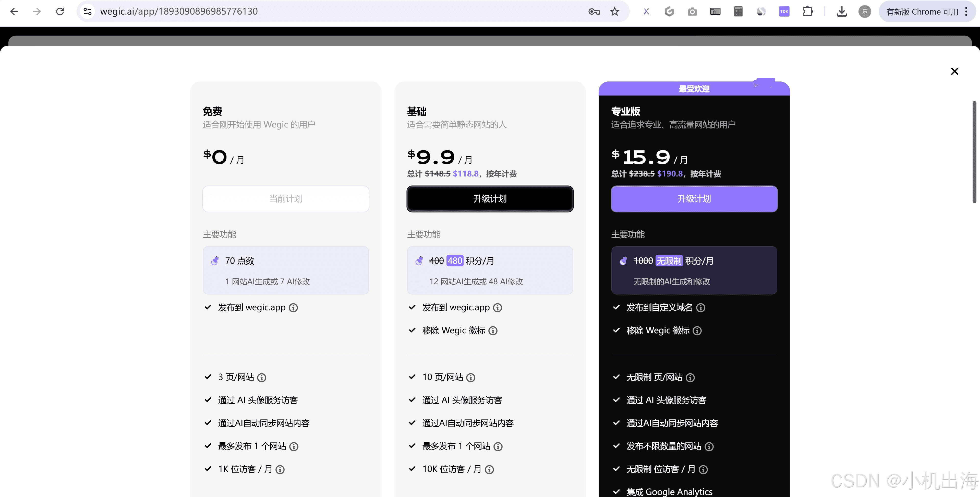This screenshot has width=980, height=497.
Task: Show info for Basic plan Wegic badge removal
Action: 493,331
